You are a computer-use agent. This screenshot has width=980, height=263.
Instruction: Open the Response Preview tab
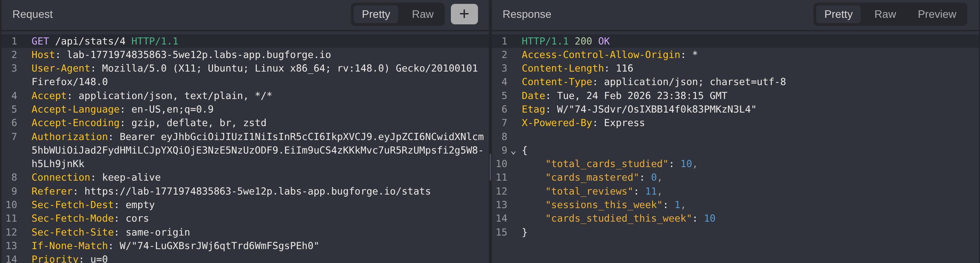[936, 14]
